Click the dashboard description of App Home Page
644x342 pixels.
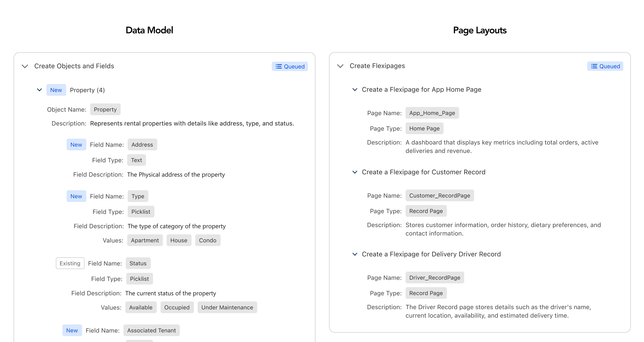(502, 147)
